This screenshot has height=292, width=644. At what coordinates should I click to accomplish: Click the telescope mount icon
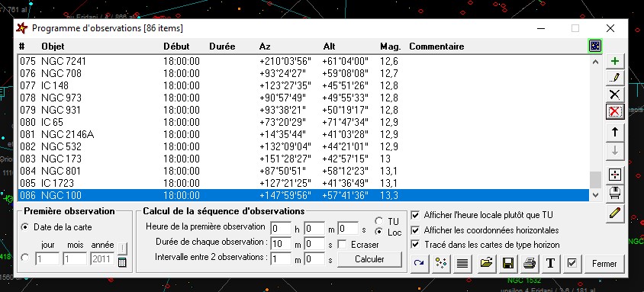pyautogui.click(x=615, y=193)
